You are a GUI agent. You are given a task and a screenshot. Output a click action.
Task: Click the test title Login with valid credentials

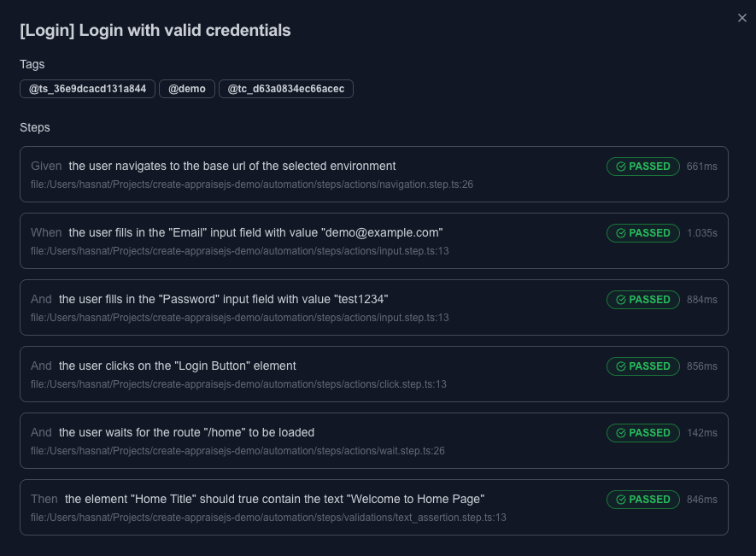pos(154,30)
